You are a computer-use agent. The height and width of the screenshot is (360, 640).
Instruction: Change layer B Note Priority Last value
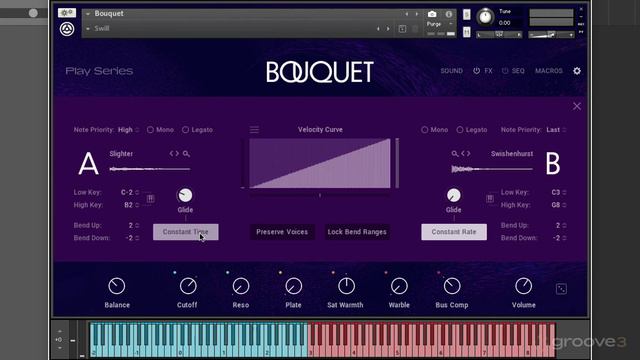point(556,130)
